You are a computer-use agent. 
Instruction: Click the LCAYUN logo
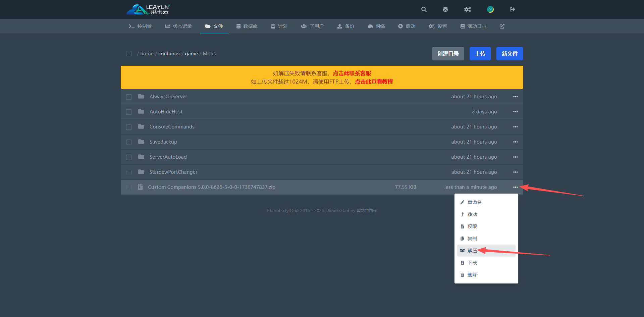coord(148,9)
